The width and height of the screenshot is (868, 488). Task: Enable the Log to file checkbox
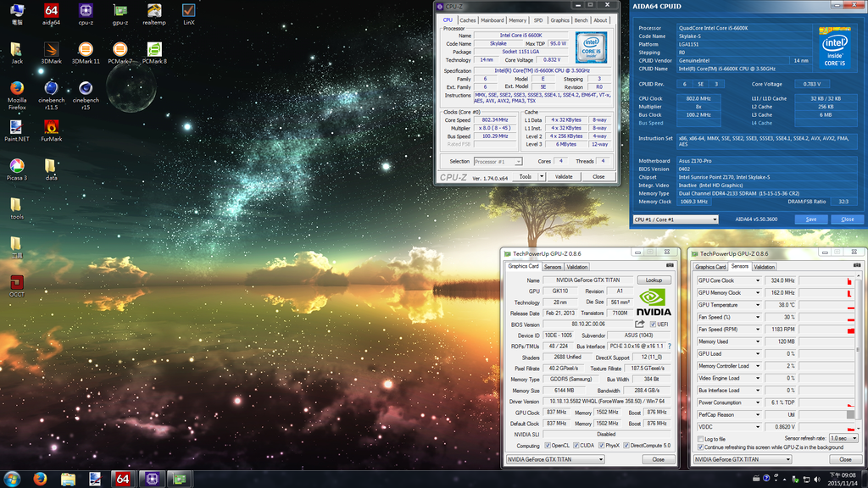700,439
